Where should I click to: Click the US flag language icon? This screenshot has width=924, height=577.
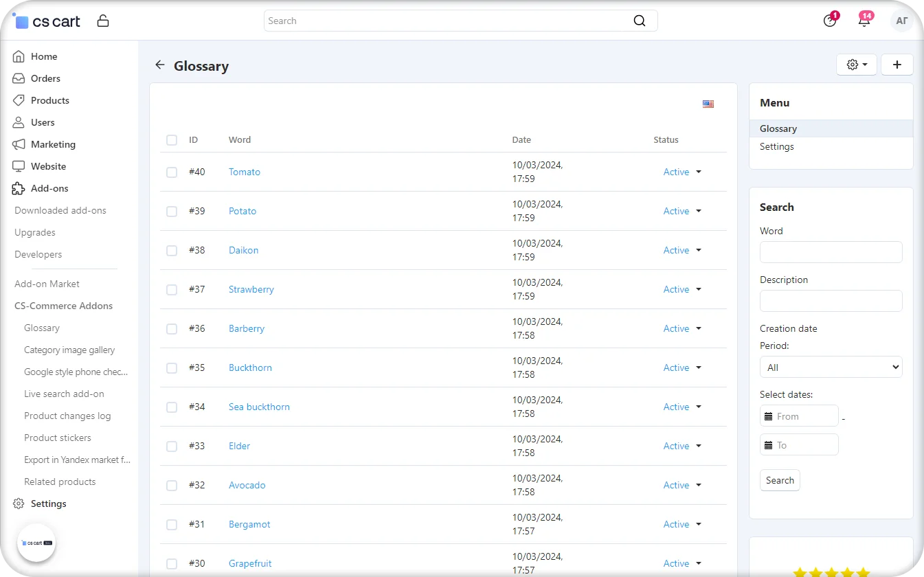[708, 104]
